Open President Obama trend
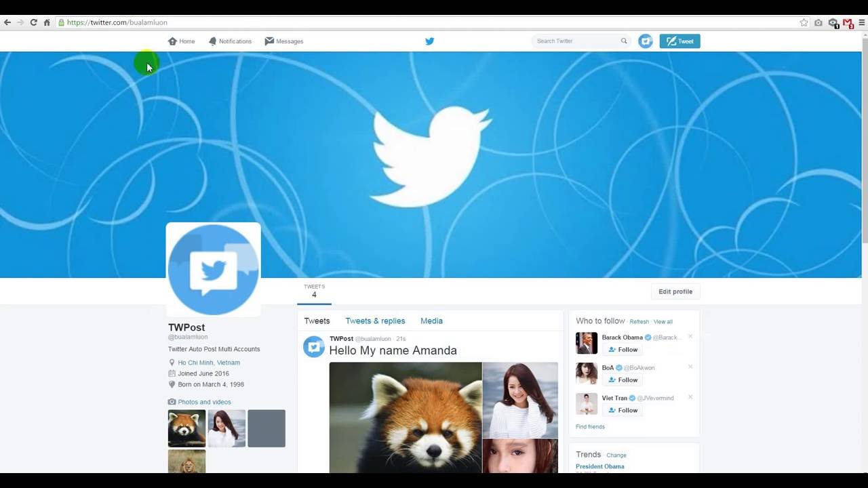868x488 pixels. click(600, 466)
